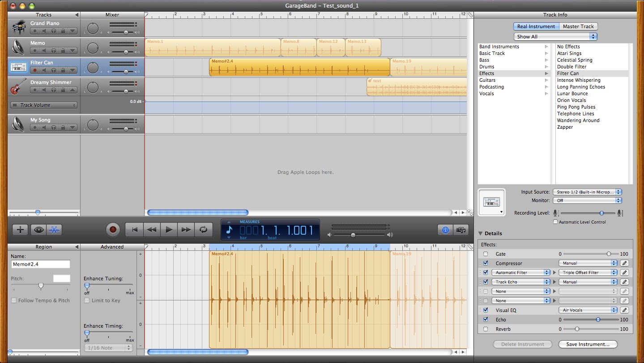Click the Grand Piano instrument icon
The height and width of the screenshot is (363, 644).
tap(18, 28)
